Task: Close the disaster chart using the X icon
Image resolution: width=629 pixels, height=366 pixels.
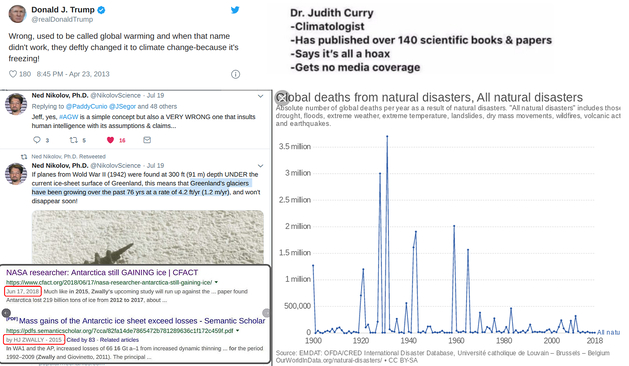Action: tap(282, 98)
